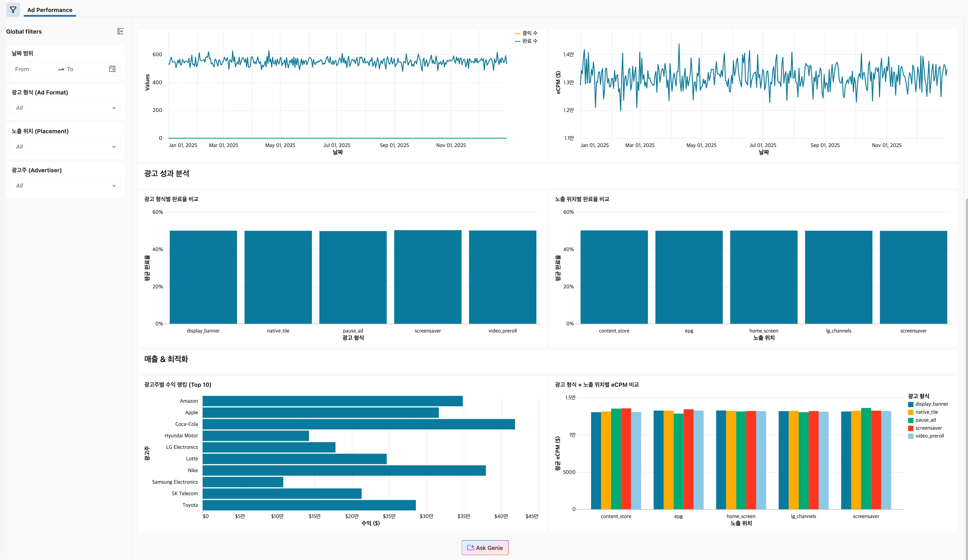Click 광고주별 수익 랭킹 (Top 10) title
The width and height of the screenshot is (968, 560).
pyautogui.click(x=178, y=385)
